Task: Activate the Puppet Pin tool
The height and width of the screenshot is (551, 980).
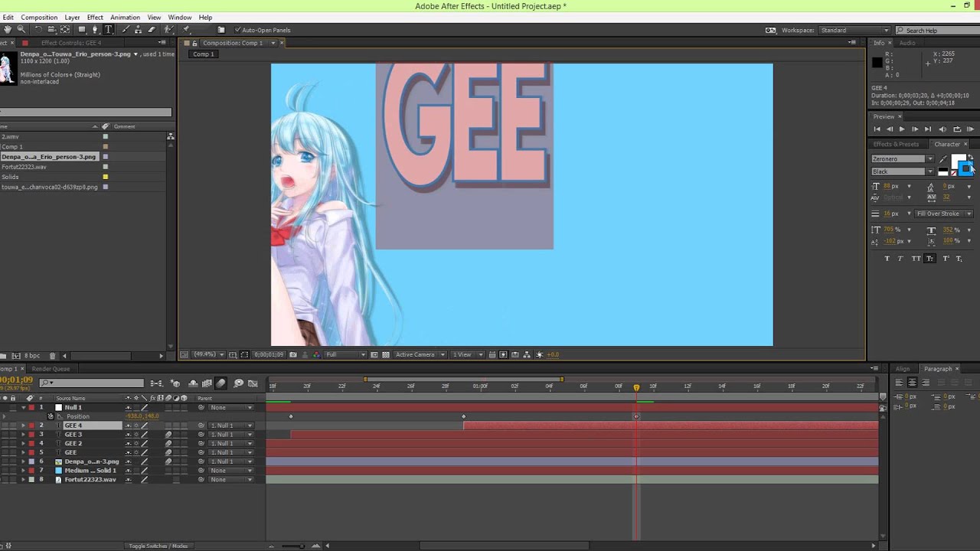Action: [x=186, y=30]
